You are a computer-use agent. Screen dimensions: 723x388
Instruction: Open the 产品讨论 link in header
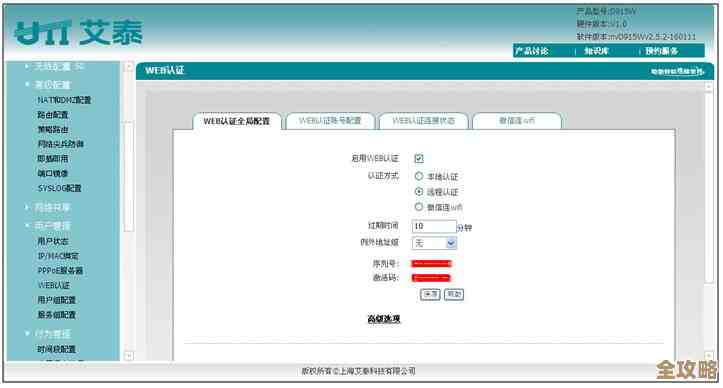tap(532, 51)
